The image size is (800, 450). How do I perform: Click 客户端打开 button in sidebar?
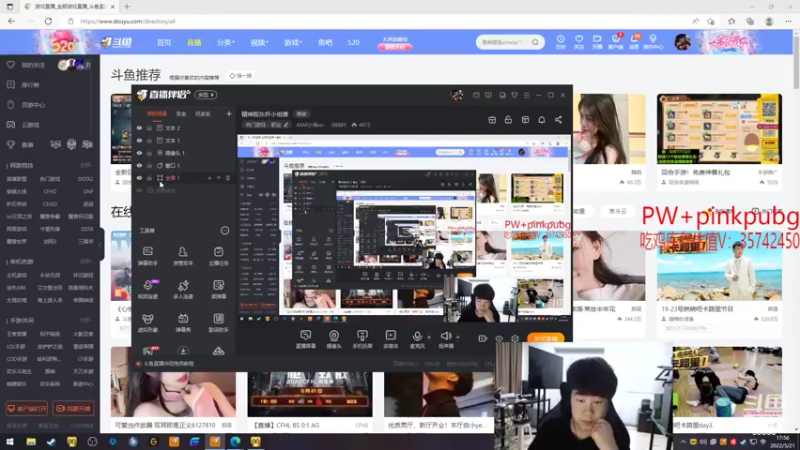point(27,408)
